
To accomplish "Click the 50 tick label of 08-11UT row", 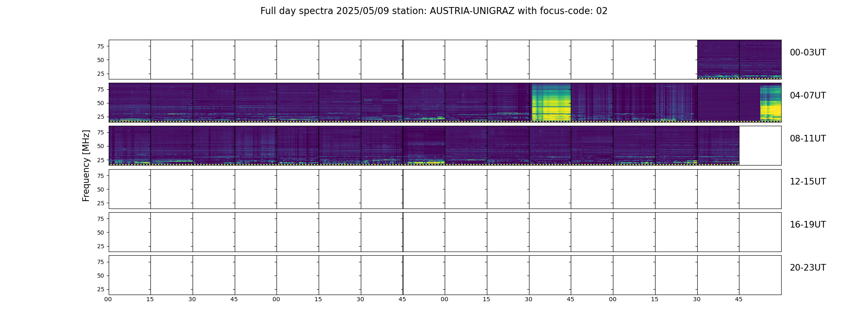I will [x=100, y=146].
